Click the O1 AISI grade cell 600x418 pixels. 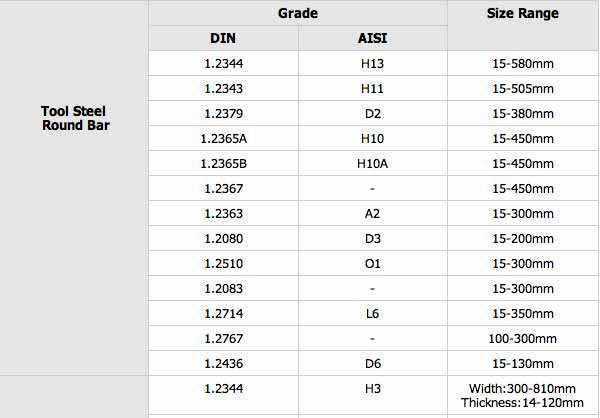point(372,264)
